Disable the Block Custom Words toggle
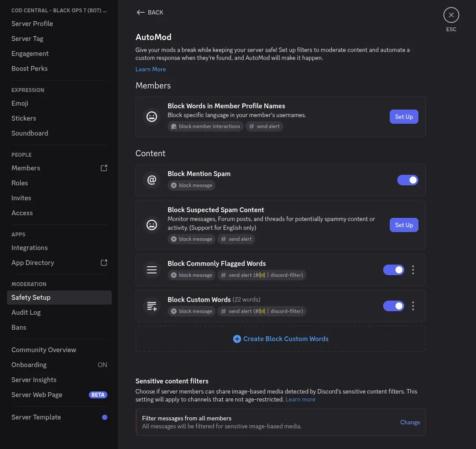476x449 pixels. tap(393, 306)
